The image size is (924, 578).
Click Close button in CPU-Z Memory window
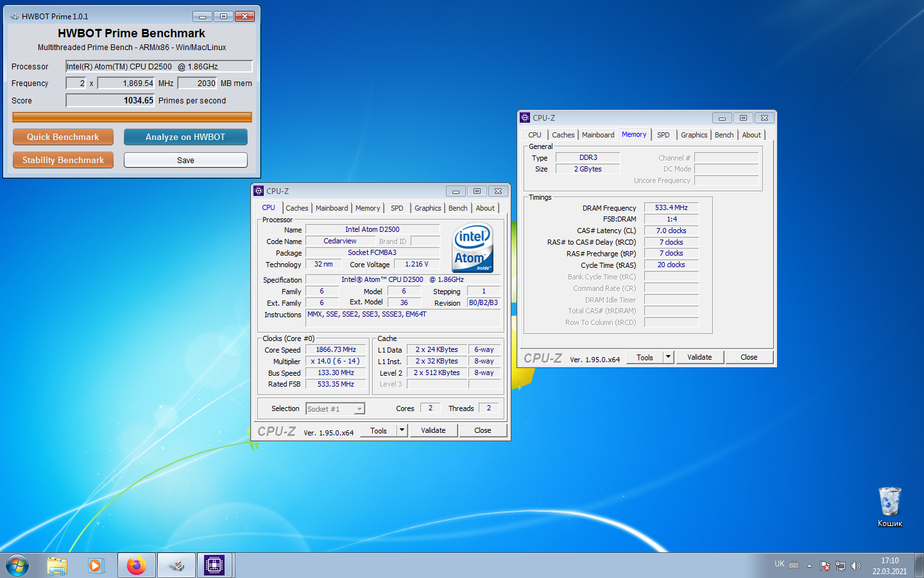point(749,358)
